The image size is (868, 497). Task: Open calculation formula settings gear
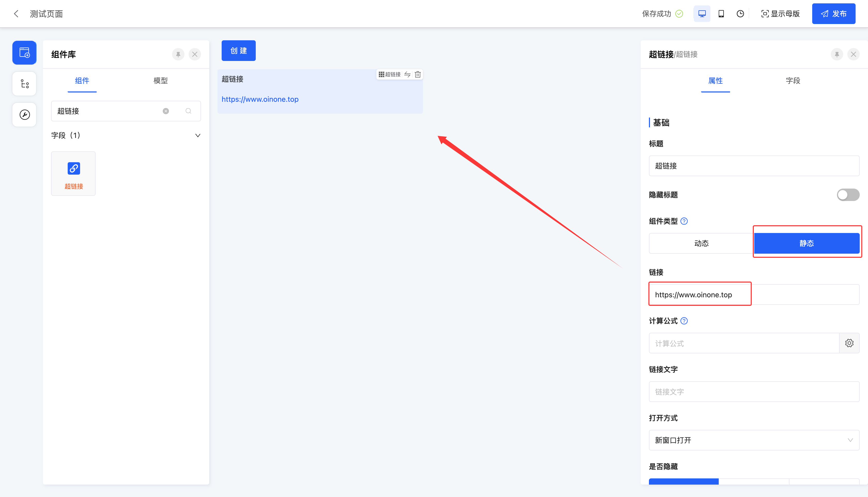(849, 343)
